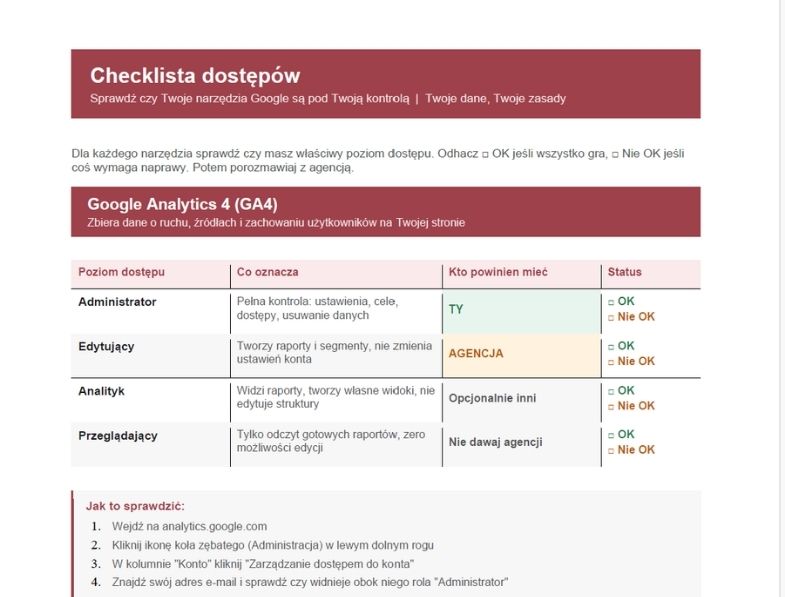Click step 3 about 'Zarządzanie dostępem do konta'
Screen dimensions: 785x597
click(x=263, y=564)
